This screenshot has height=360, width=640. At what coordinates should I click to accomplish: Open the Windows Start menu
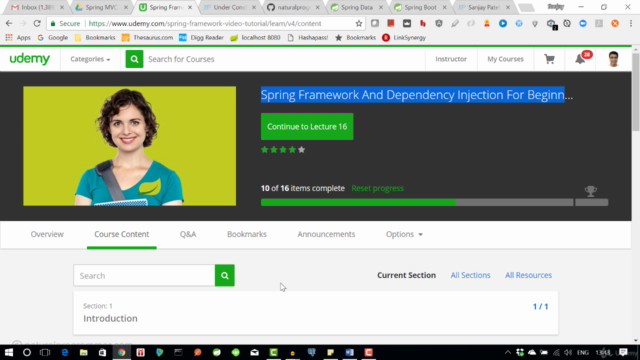click(x=9, y=352)
